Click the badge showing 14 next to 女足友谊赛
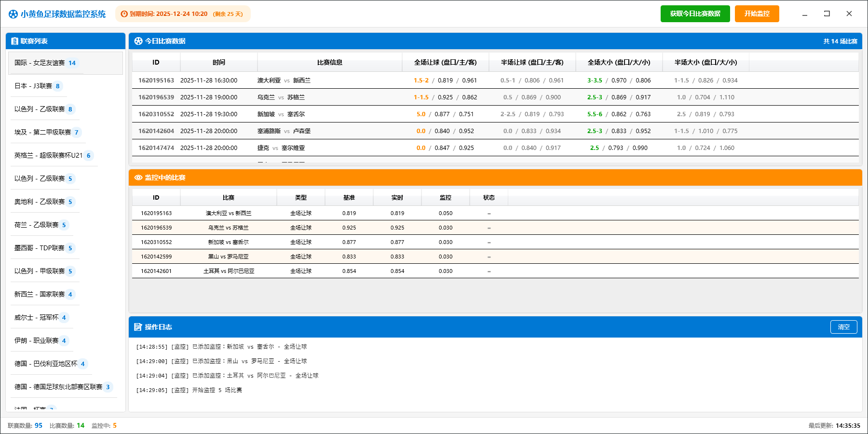The width and height of the screenshot is (868, 434). (x=72, y=63)
